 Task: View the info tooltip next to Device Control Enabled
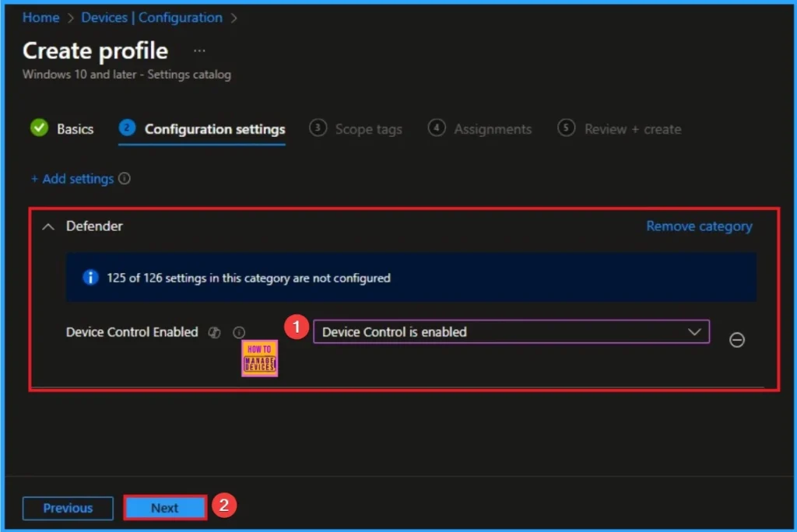pyautogui.click(x=239, y=332)
